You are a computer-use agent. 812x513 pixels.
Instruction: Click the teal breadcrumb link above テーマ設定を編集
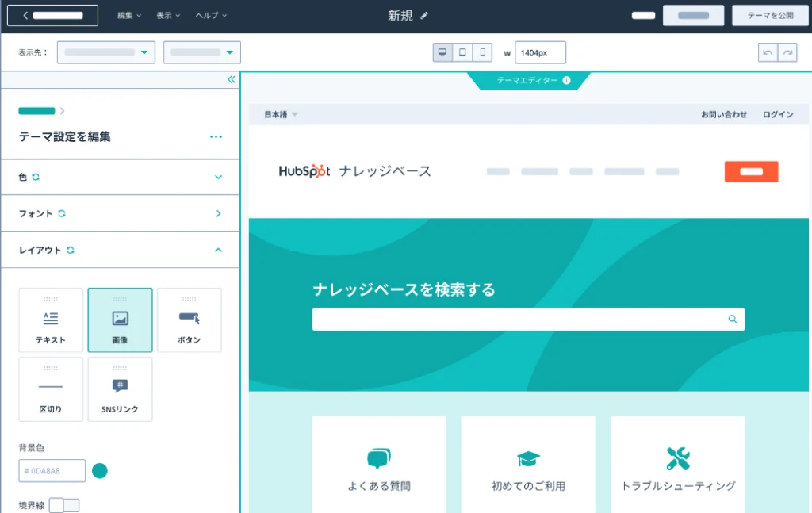pos(36,111)
